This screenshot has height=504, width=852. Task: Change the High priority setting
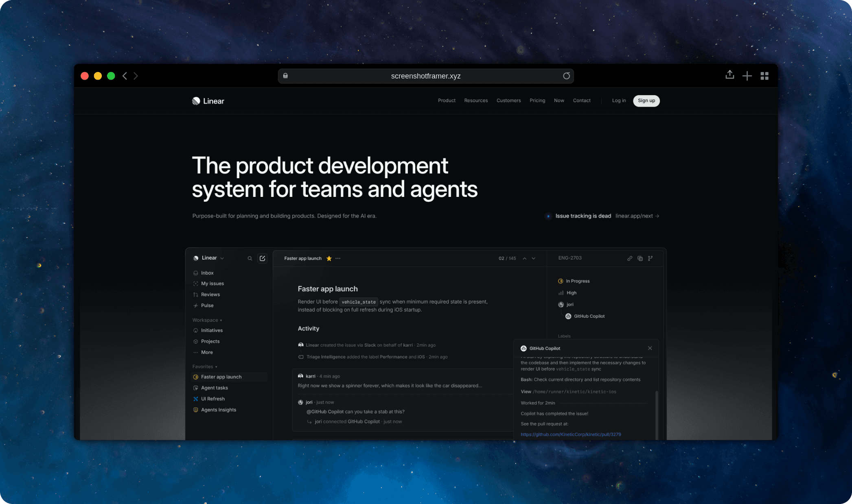tap(567, 293)
